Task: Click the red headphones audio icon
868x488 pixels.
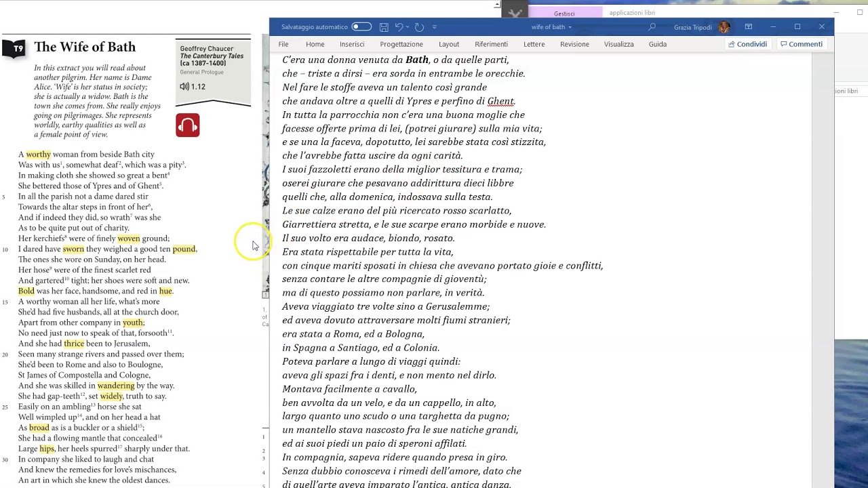Action: click(x=188, y=125)
